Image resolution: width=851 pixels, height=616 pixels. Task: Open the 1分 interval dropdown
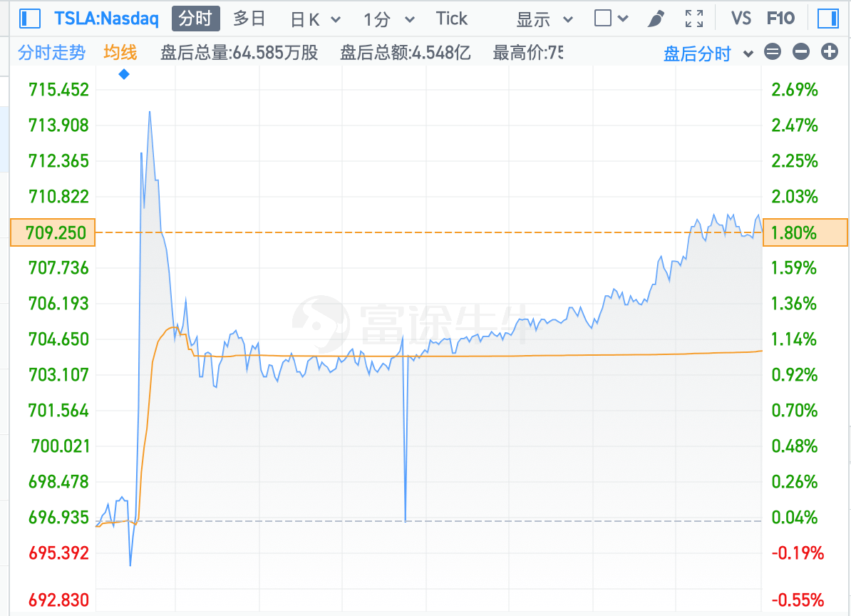[x=410, y=20]
